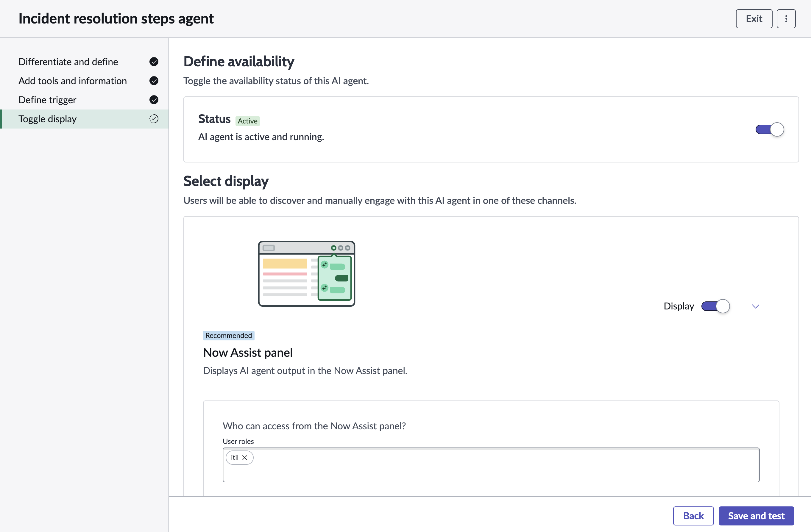Disable the Now Assist panel Display toggle
This screenshot has width=811, height=532.
click(715, 306)
